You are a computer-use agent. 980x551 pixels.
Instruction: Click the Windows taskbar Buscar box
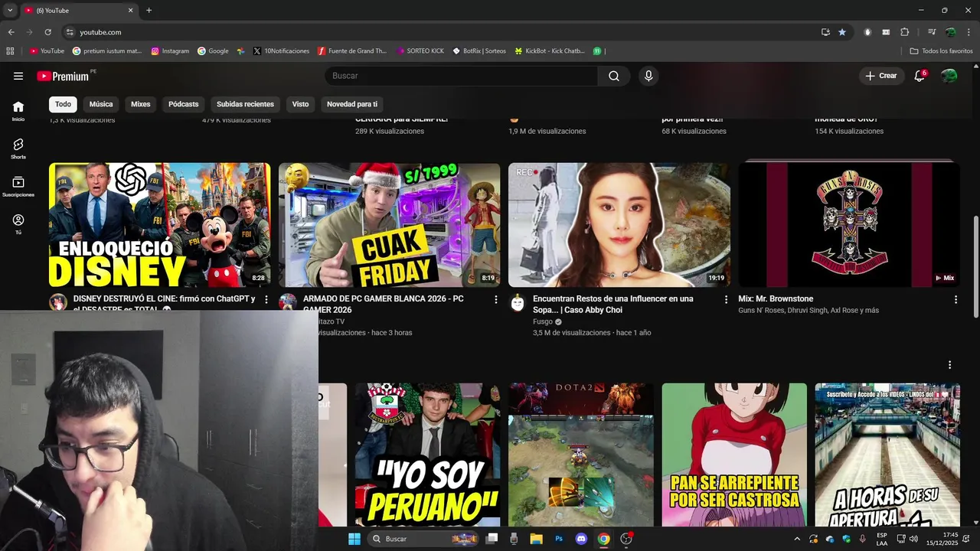tap(423, 539)
